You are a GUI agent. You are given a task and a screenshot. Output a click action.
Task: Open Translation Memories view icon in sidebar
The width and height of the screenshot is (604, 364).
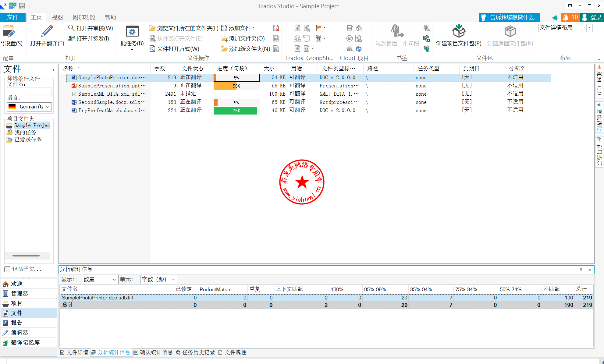coord(5,343)
